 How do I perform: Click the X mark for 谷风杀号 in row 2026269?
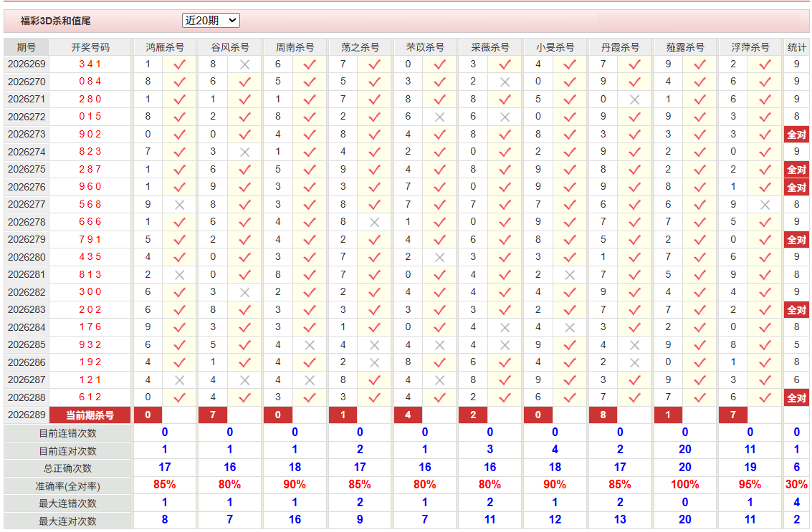(x=244, y=64)
